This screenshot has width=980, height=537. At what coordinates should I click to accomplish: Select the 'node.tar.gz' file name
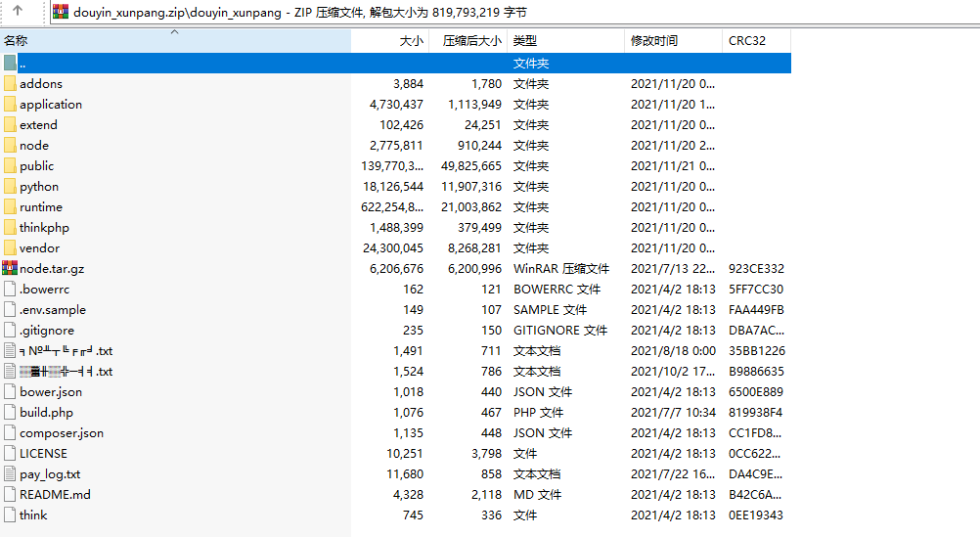coord(52,269)
